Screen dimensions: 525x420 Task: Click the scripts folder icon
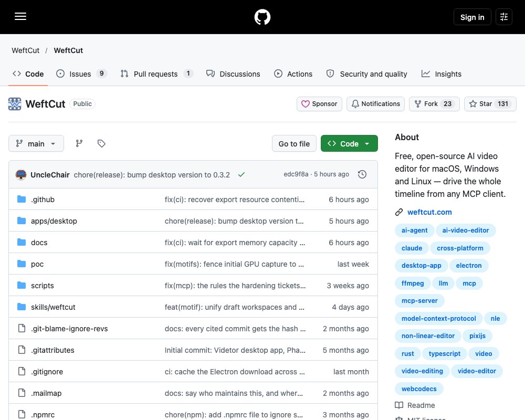point(22,286)
